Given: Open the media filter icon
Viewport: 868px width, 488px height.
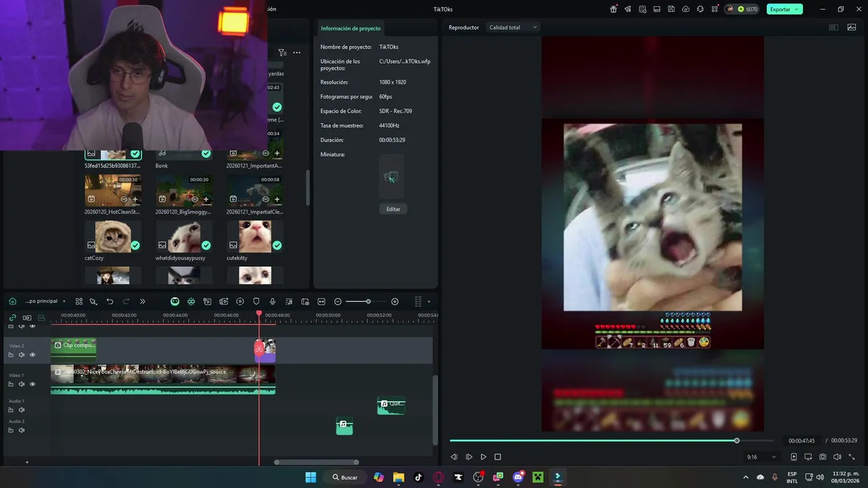Looking at the screenshot, I should pyautogui.click(x=282, y=53).
